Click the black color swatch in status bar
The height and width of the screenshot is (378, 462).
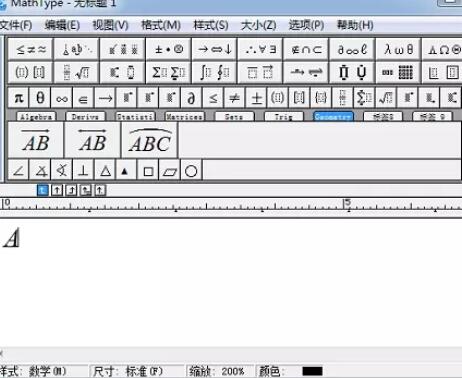312,371
